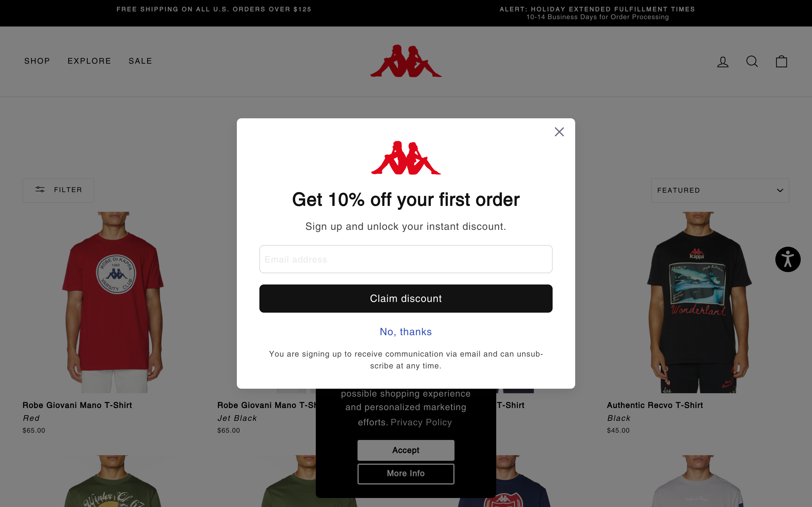
Task: Close the discount popup with the X
Action: point(559,132)
